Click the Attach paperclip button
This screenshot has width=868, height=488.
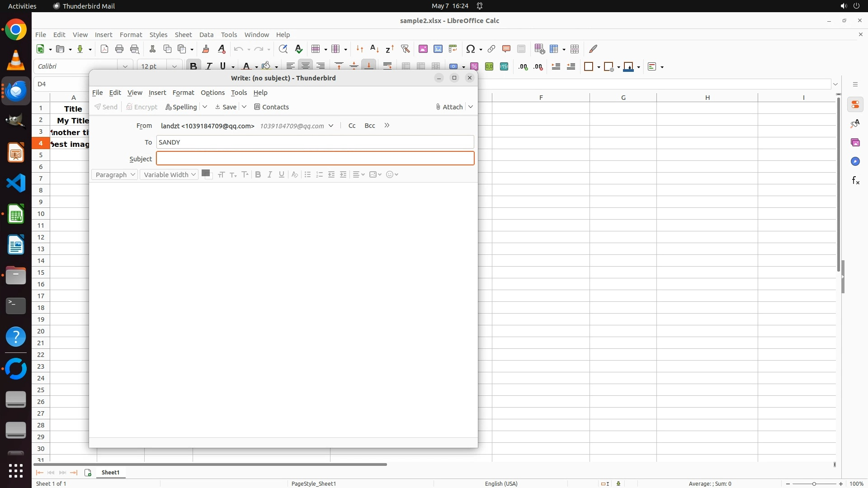pyautogui.click(x=449, y=107)
